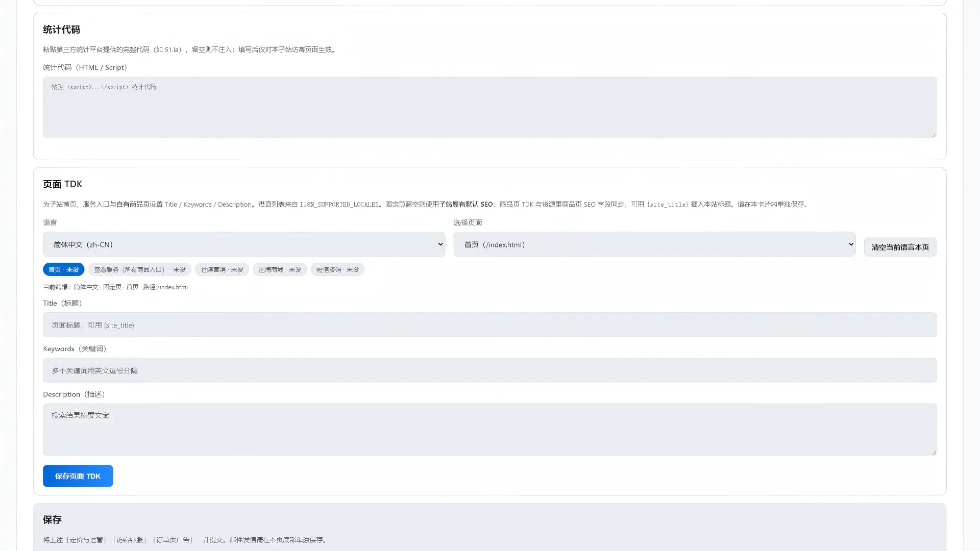Screen dimensions: 980x551
Task: Click the 保存页面 TDK button
Action: (78, 476)
